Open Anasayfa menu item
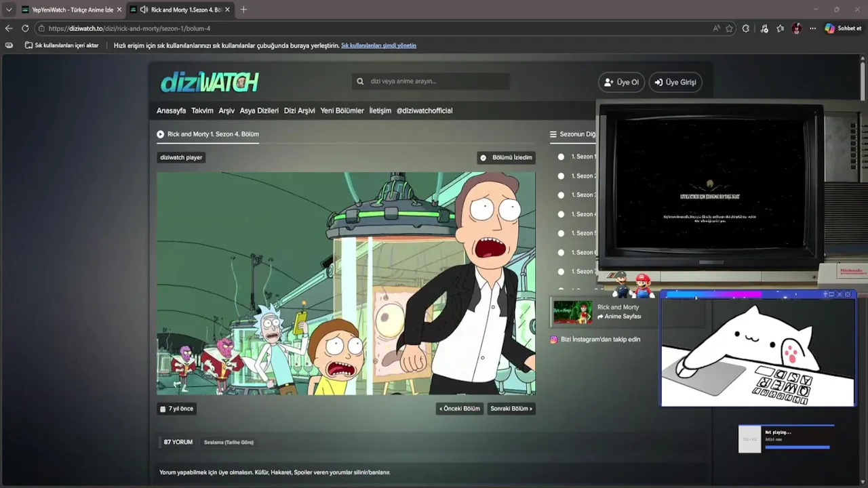Screen dimensions: 868x488 click(171, 110)
